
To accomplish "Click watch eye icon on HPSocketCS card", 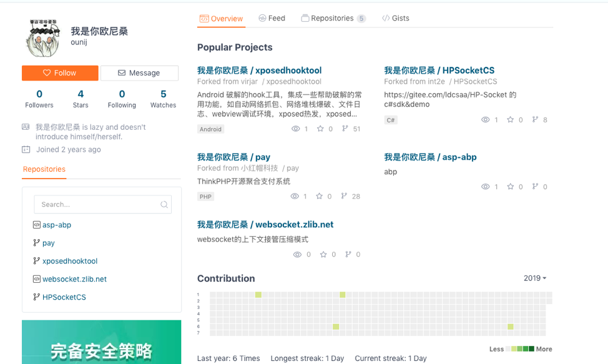I will [x=486, y=120].
